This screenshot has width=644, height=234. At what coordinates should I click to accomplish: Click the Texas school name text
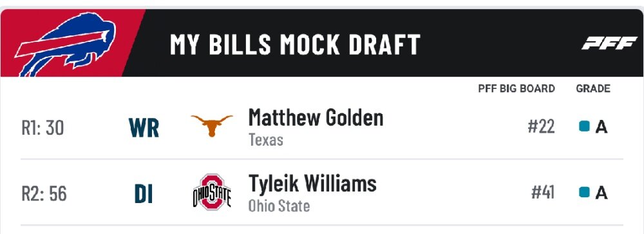pyautogui.click(x=266, y=141)
